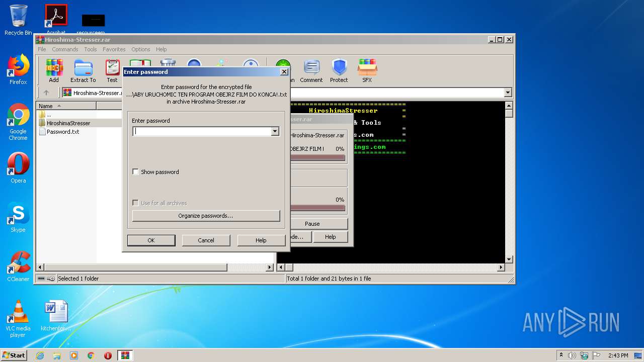Click the drive icon in WinRAR status bar
This screenshot has height=362, width=644.
pos(41,279)
